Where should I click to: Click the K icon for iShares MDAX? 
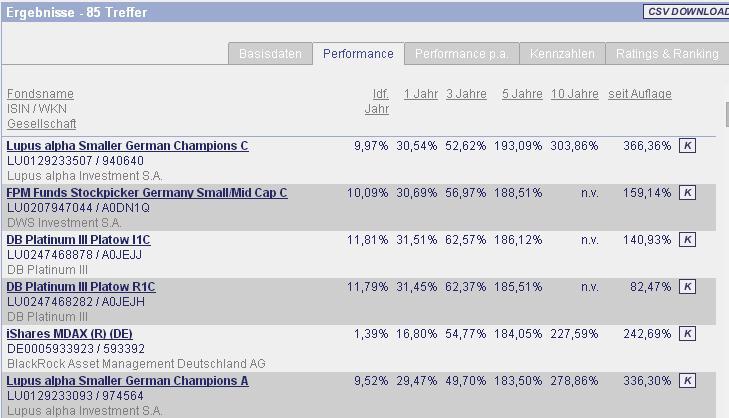point(687,334)
